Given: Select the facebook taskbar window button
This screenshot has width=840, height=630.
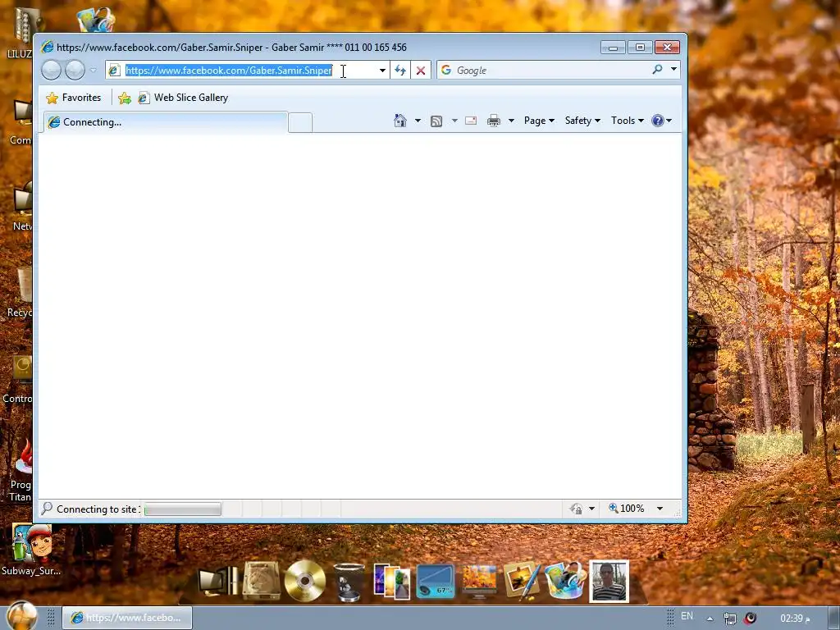Looking at the screenshot, I should tap(127, 618).
